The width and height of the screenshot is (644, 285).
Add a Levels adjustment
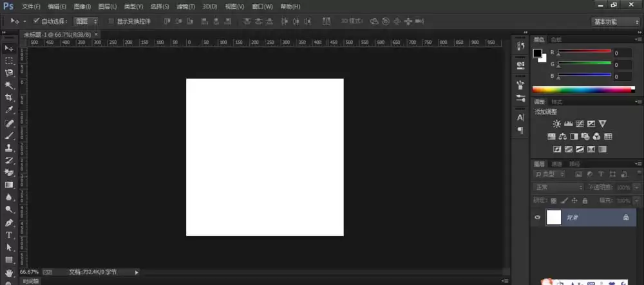569,124
